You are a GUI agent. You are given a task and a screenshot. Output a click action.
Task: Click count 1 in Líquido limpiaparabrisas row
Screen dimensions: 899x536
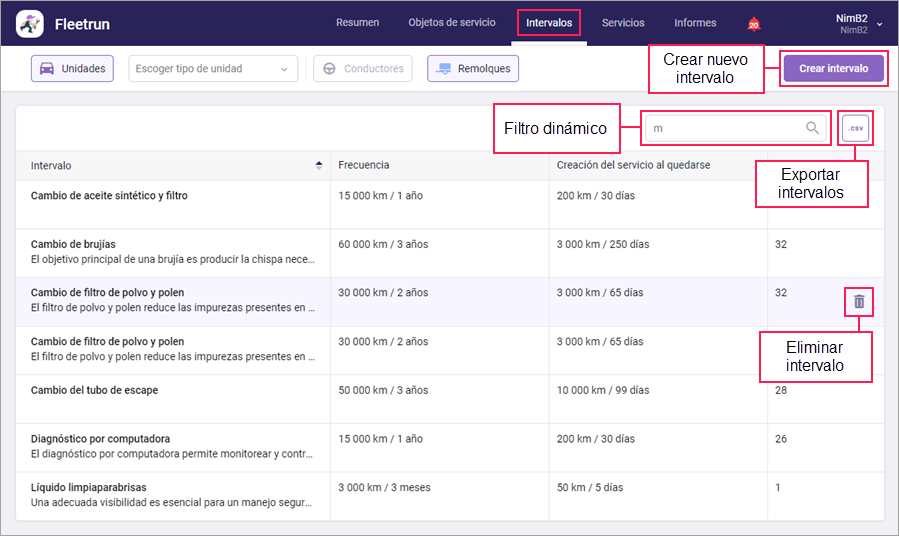click(777, 487)
